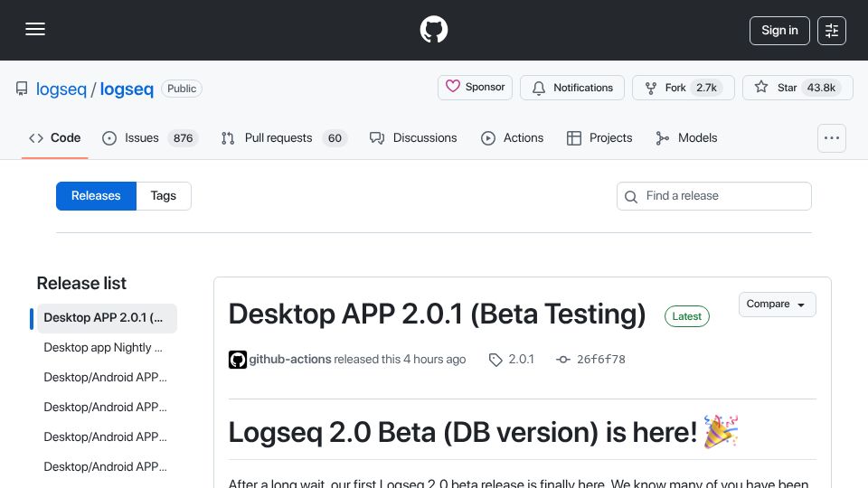Click the Sign in button
Viewport: 868px width, 488px height.
pos(779,31)
